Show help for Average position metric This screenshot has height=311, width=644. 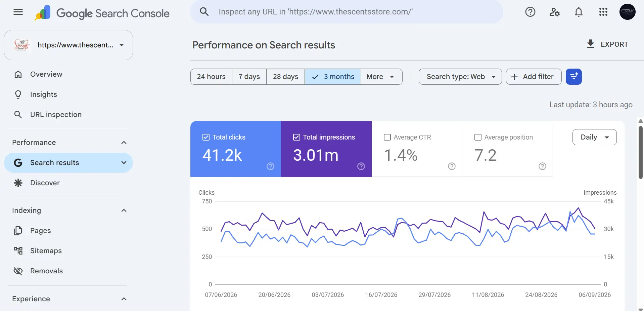pyautogui.click(x=542, y=166)
